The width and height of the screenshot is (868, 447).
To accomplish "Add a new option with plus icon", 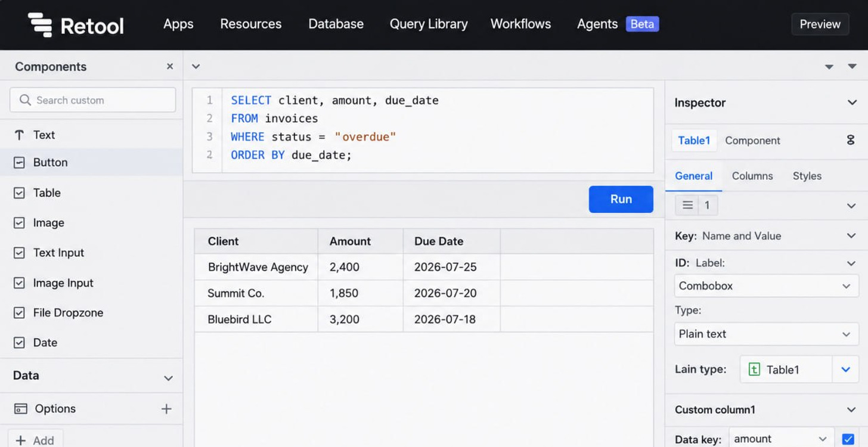I will (x=166, y=409).
